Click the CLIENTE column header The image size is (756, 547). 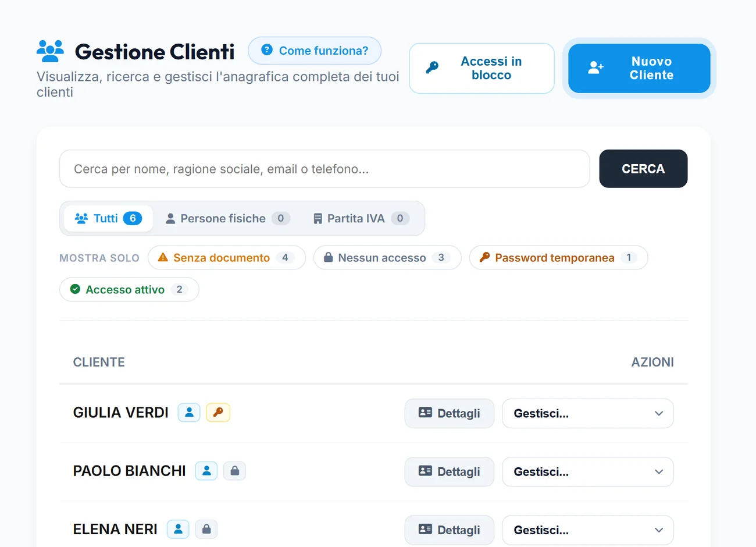click(x=99, y=362)
